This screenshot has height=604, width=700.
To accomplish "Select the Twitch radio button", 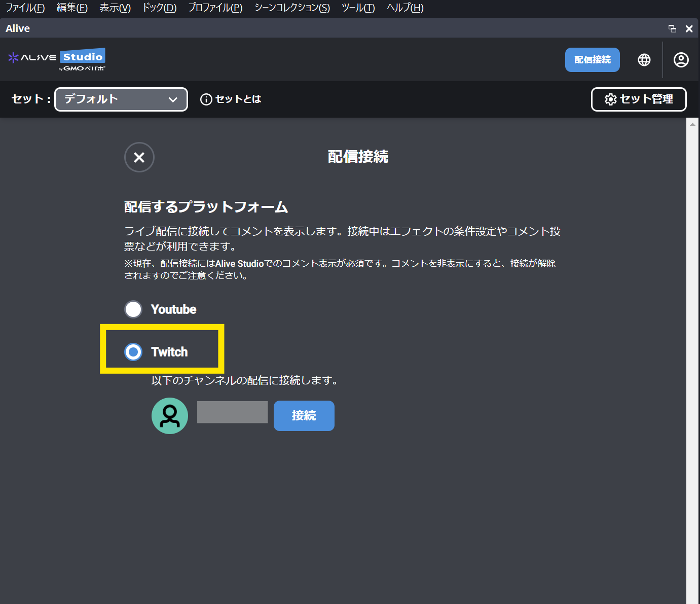I will [133, 352].
